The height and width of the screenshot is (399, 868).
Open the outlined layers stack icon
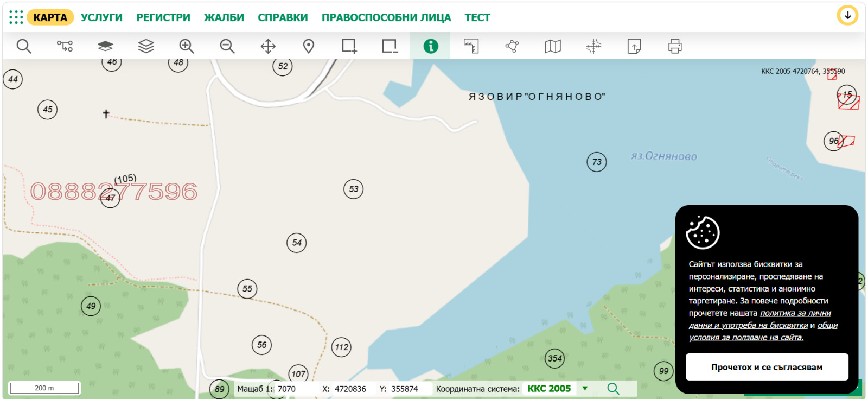[146, 46]
